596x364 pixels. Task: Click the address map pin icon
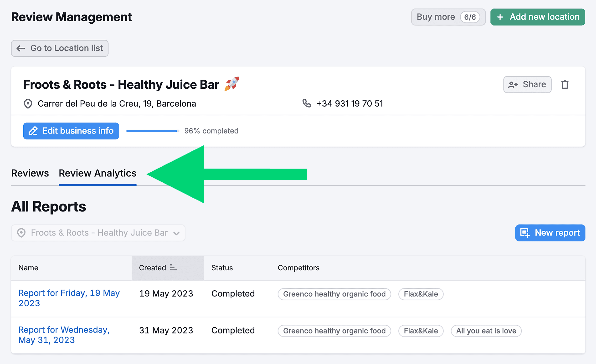pos(28,104)
